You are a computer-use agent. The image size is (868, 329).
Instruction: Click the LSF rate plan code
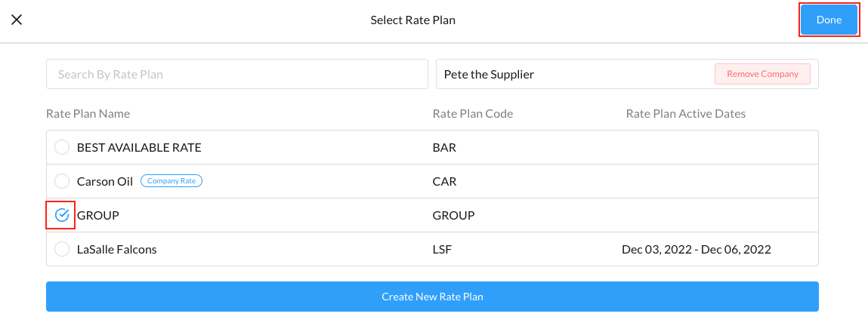coord(443,249)
